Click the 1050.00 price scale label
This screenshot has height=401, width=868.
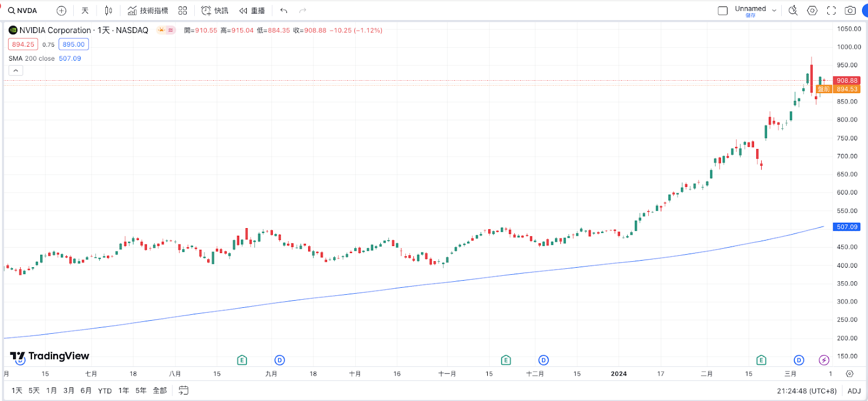coord(848,29)
